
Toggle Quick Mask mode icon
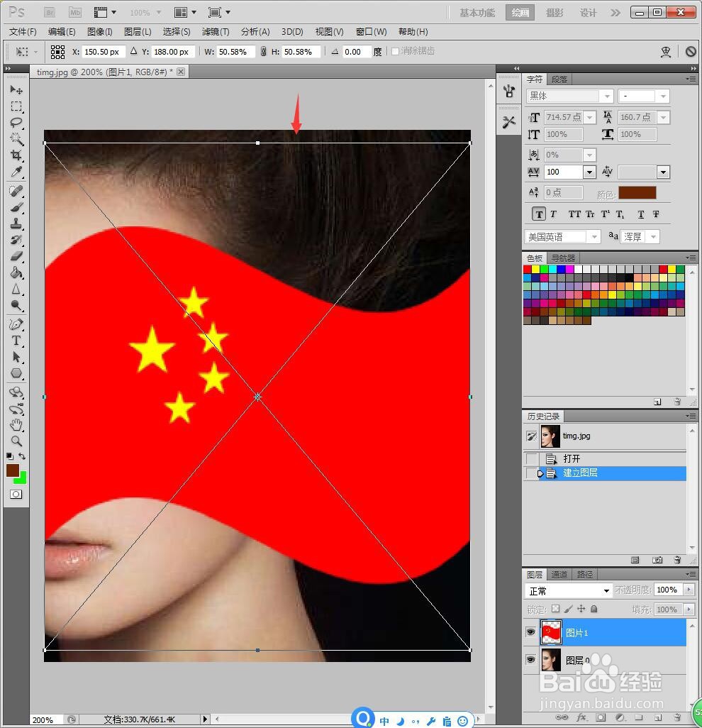coord(16,494)
